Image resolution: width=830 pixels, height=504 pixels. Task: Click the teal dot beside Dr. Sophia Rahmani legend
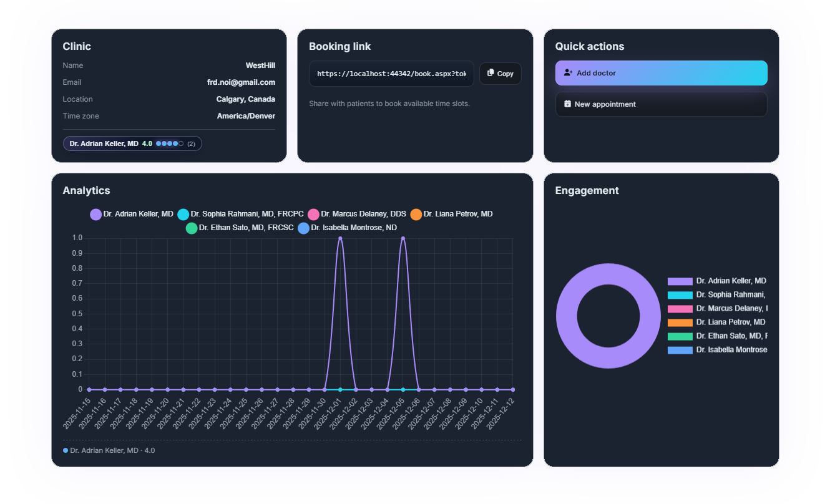(x=183, y=214)
